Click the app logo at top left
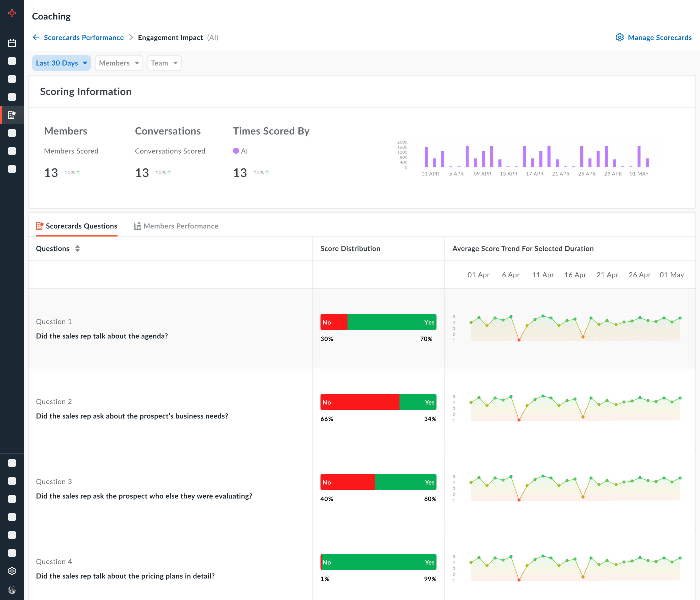Viewport: 700px width, 600px height. tap(12, 13)
